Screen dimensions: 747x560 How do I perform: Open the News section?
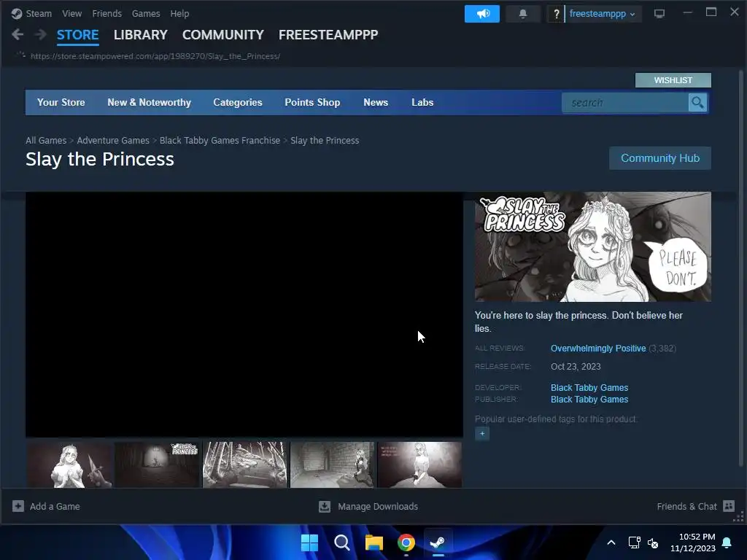376,102
